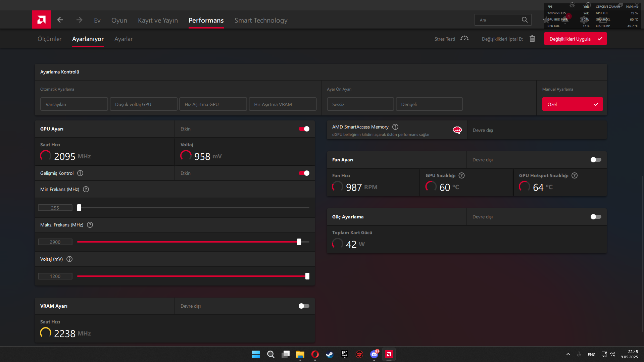Open Windows taskbar search
Image resolution: width=644 pixels, height=362 pixels.
(x=270, y=354)
